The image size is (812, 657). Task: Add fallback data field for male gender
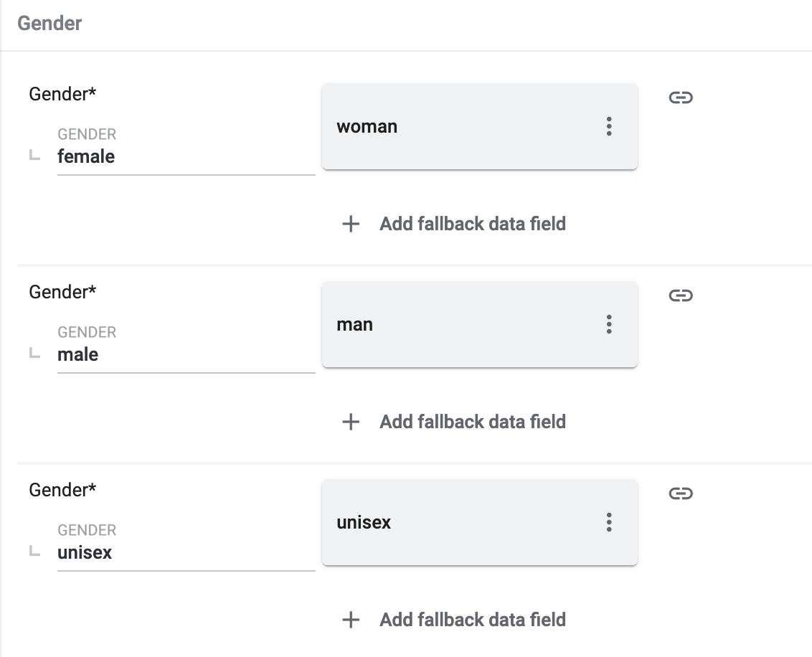(472, 422)
